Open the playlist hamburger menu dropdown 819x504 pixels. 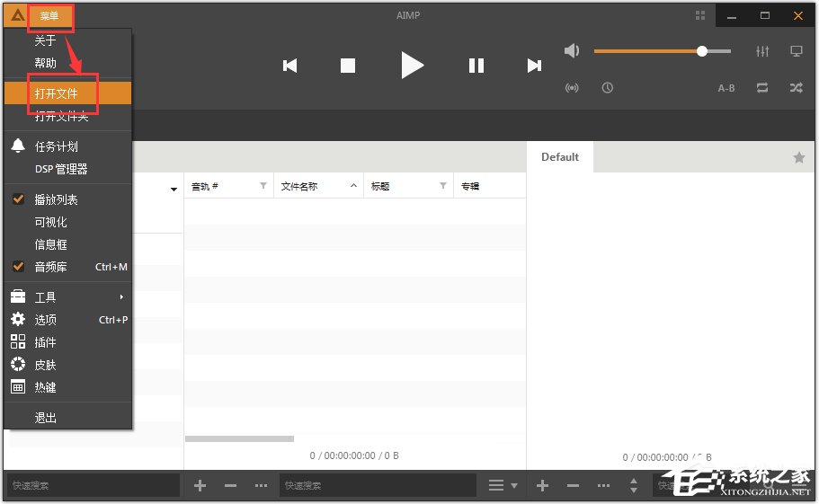(x=502, y=485)
